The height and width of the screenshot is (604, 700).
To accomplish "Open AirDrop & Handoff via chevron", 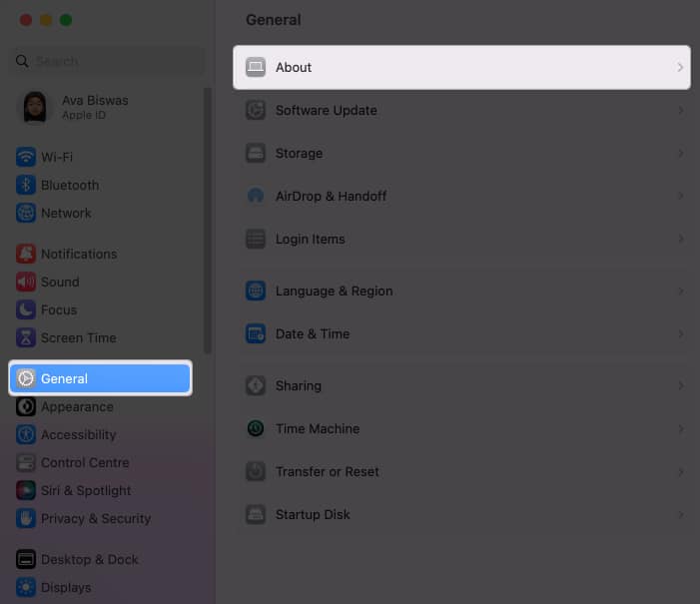I will 680,196.
